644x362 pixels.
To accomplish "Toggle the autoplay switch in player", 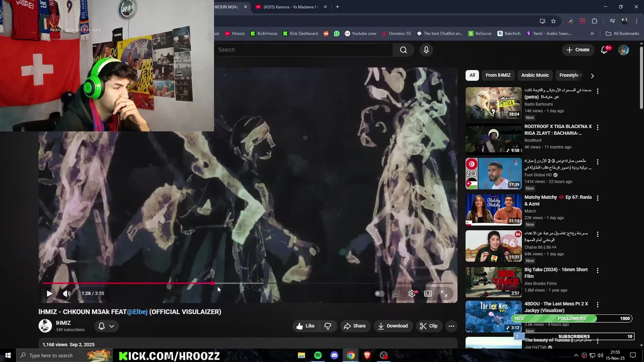I will point(379,294).
